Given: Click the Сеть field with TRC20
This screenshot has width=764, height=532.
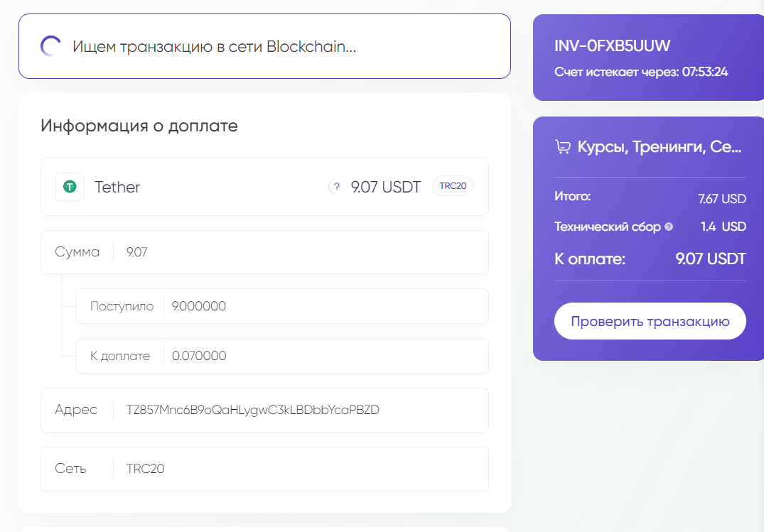Looking at the screenshot, I should pyautogui.click(x=264, y=469).
